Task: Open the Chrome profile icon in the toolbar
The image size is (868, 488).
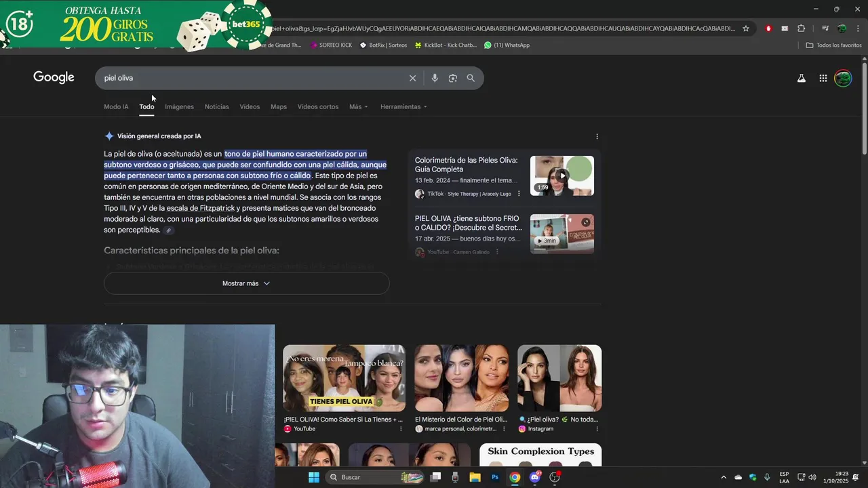Action: (842, 28)
